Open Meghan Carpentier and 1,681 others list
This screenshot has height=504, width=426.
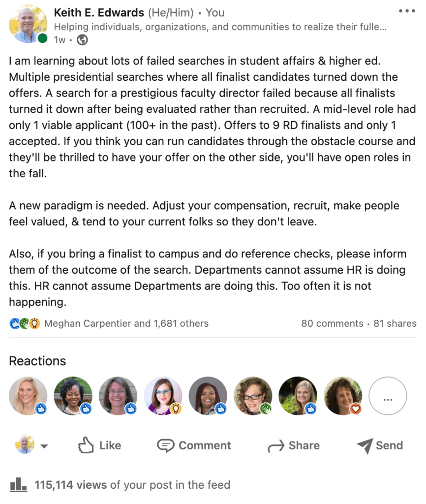(x=126, y=323)
